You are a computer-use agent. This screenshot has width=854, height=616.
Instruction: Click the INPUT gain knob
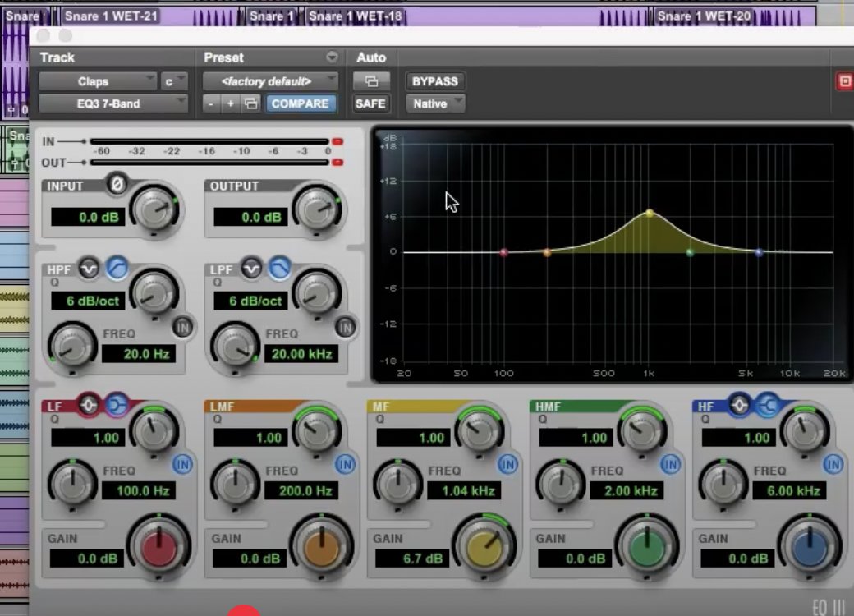pyautogui.click(x=155, y=209)
